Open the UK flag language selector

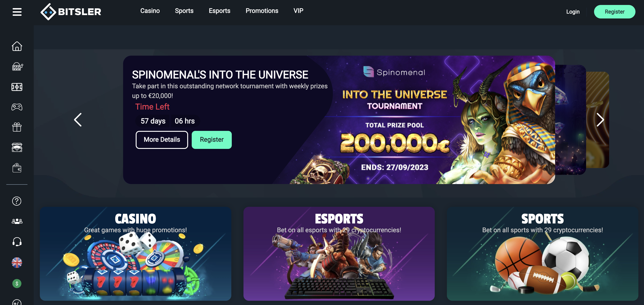17,263
